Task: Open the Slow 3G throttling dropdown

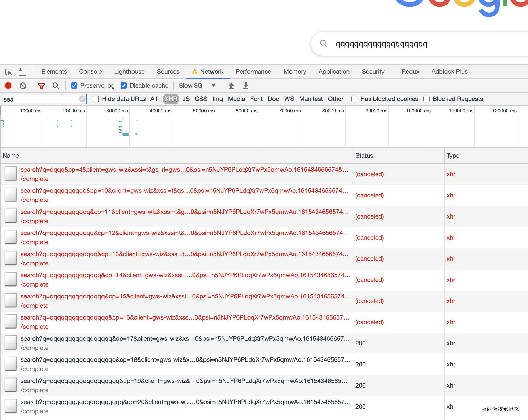Action: [x=197, y=86]
